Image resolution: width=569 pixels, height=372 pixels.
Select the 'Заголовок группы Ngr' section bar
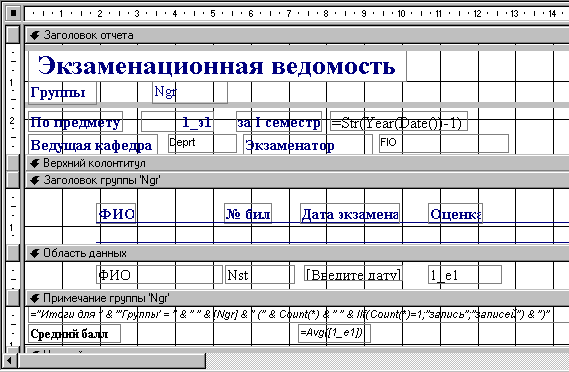pos(297,180)
